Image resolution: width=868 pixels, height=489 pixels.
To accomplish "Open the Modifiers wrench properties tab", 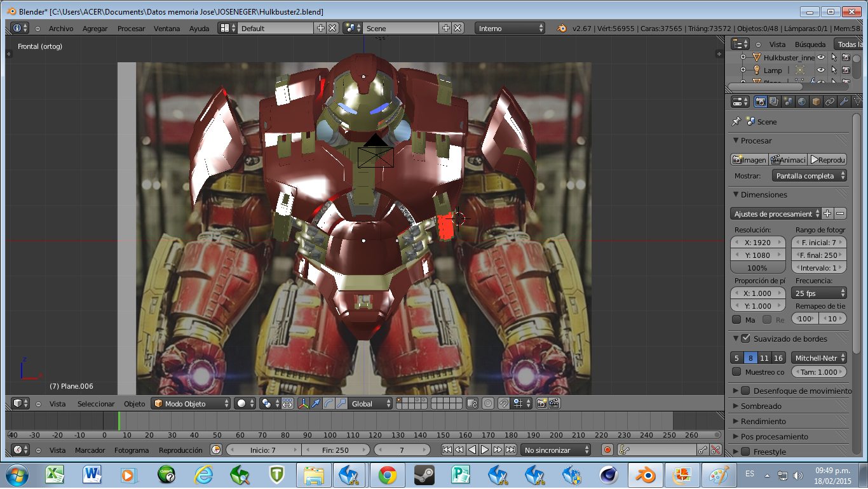I will click(844, 102).
